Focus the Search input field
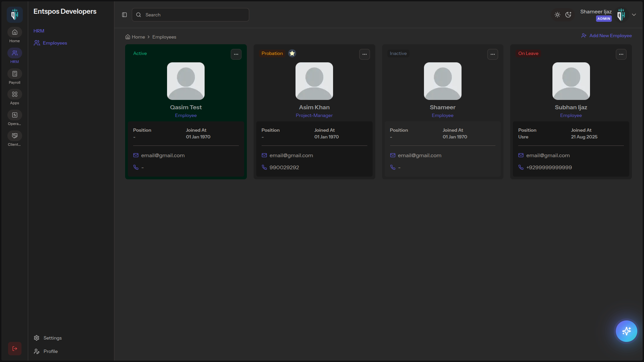The height and width of the screenshot is (362, 644). tap(191, 15)
